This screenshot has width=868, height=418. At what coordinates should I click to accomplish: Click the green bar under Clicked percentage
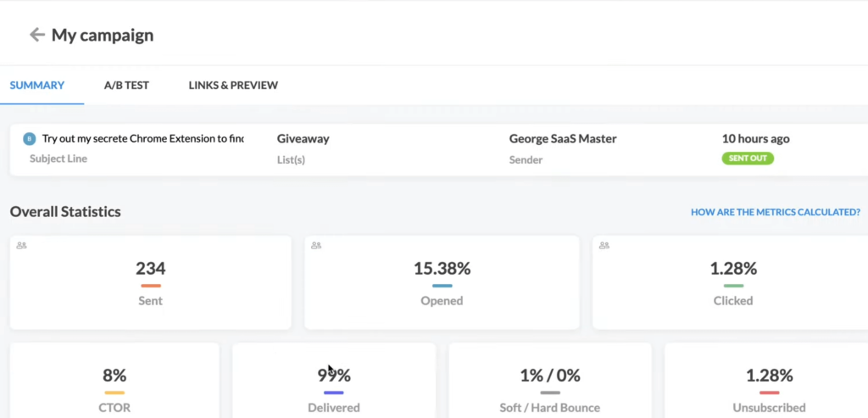[733, 286]
